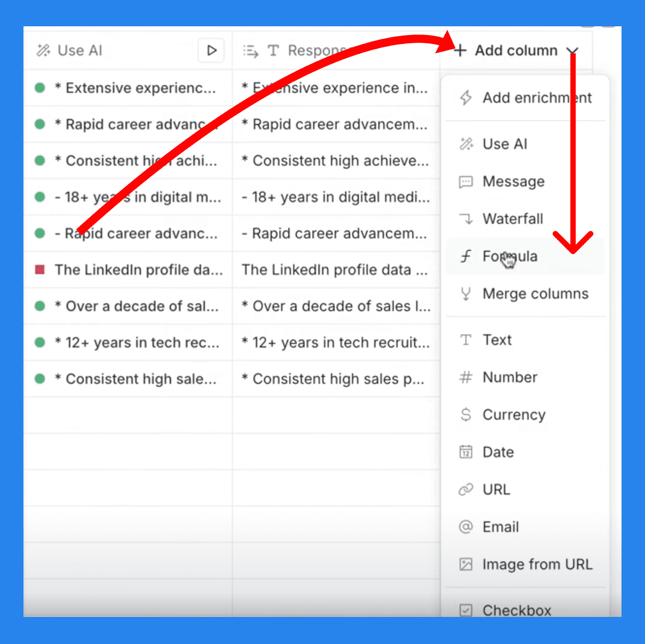Viewport: 645px width, 644px height.
Task: Choose Email column type
Action: click(x=525, y=527)
